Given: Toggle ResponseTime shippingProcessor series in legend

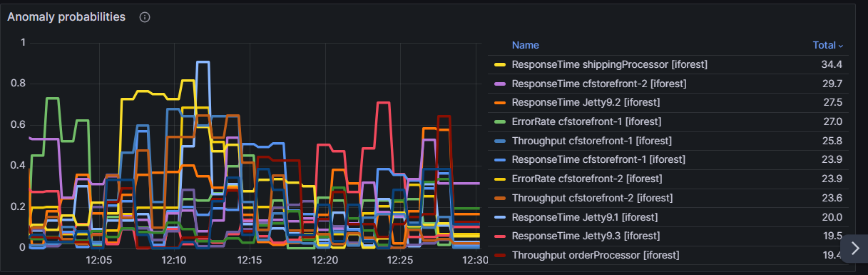Looking at the screenshot, I should click(610, 64).
